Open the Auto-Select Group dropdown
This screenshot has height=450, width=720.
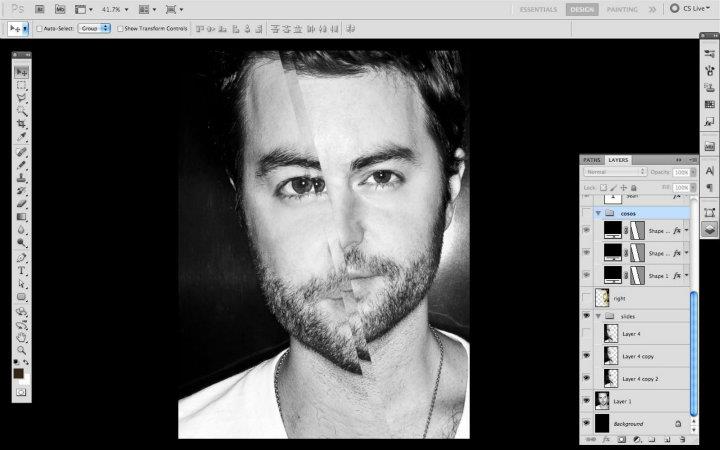tap(94, 28)
